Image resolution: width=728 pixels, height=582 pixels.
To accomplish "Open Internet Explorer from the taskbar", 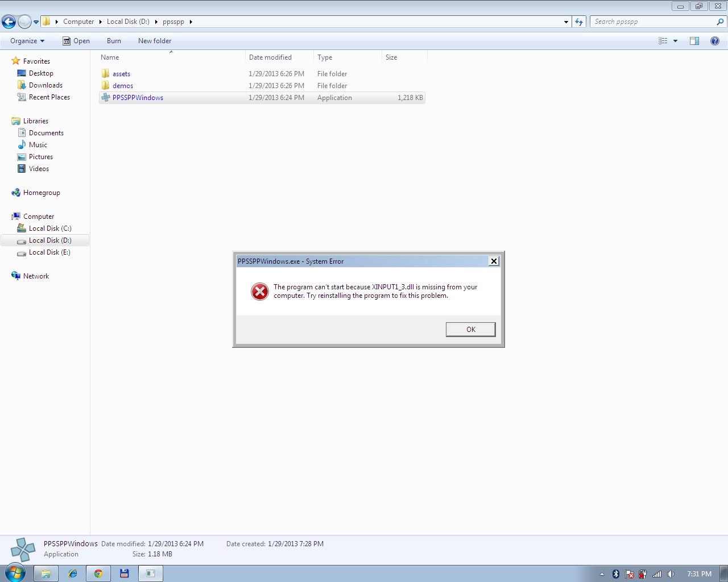I will (72, 573).
